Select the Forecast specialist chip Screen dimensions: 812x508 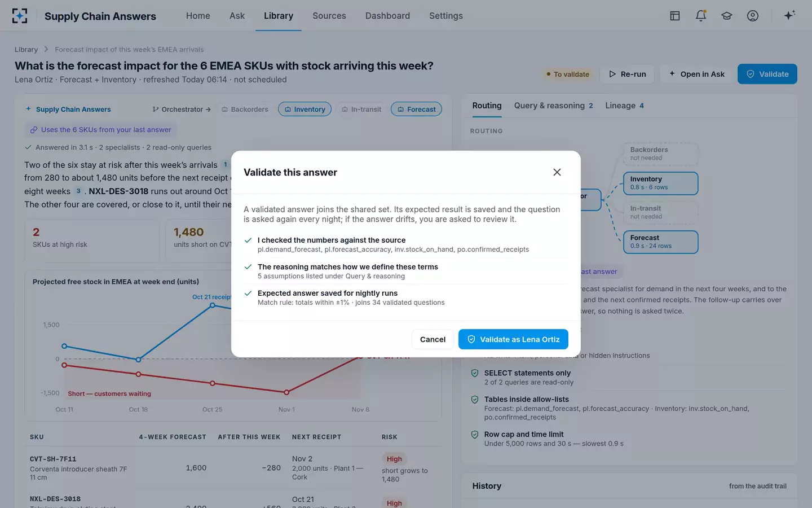[416, 110]
